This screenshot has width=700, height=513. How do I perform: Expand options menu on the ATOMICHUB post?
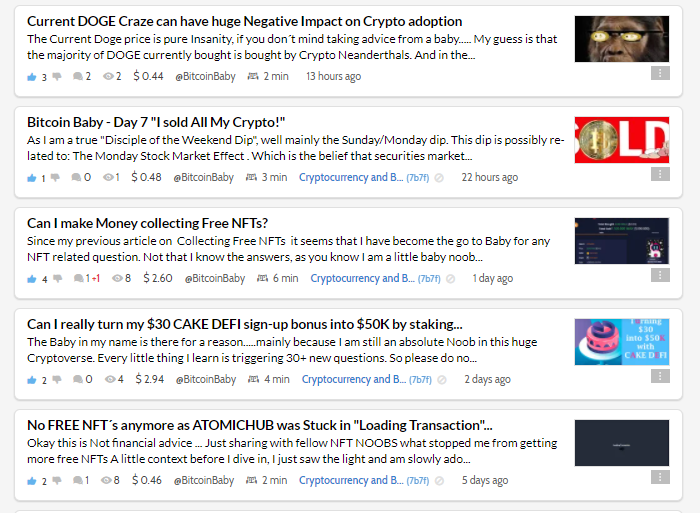[660, 477]
